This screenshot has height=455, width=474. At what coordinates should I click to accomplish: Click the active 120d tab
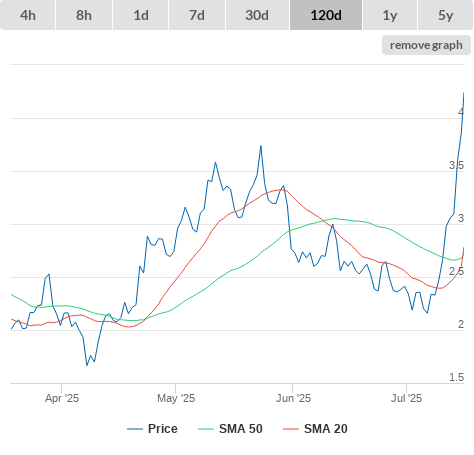click(326, 15)
